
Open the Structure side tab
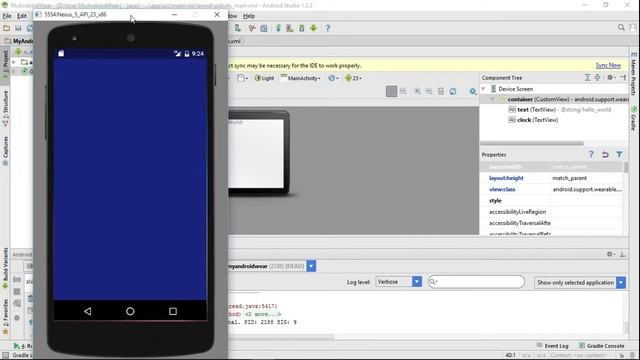[5, 108]
